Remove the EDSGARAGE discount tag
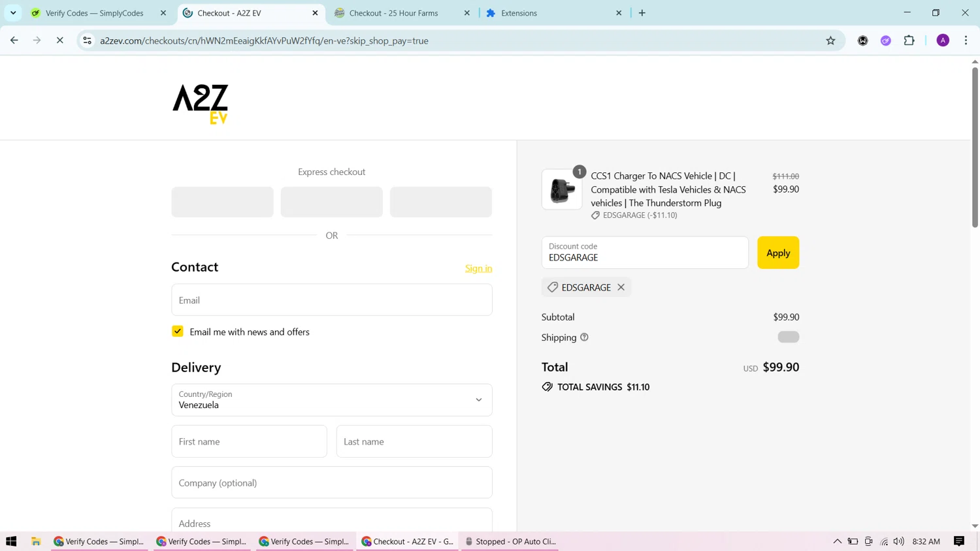The image size is (980, 551). [x=621, y=287]
